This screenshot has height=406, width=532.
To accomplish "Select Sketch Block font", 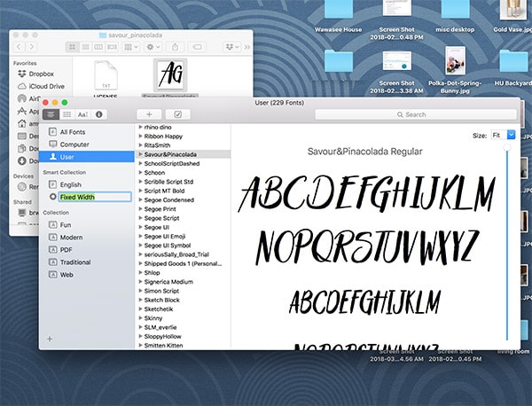I will 183,300.
